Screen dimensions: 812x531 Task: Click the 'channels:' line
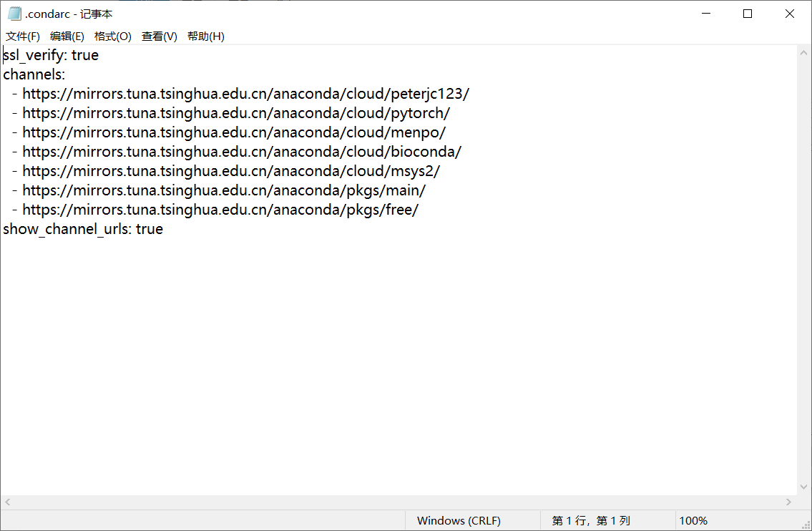coord(34,74)
